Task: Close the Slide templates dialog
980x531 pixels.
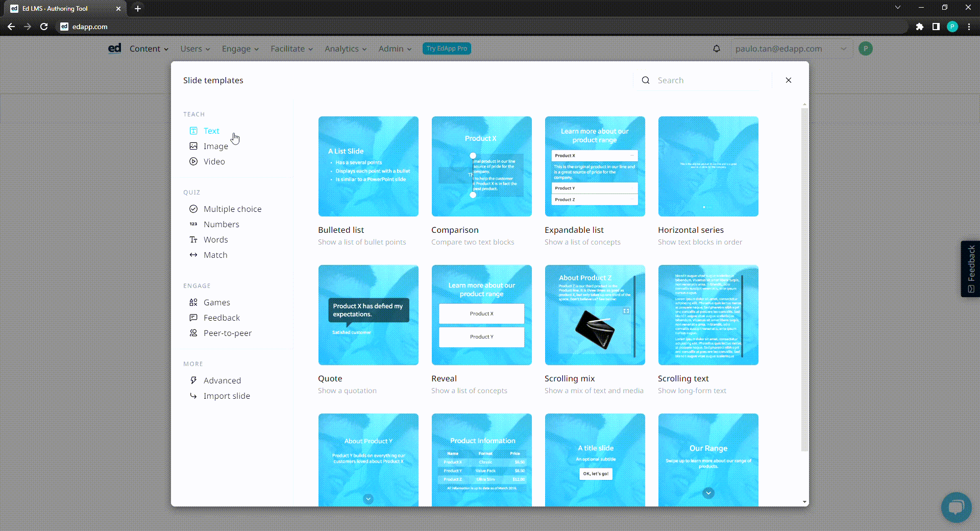Action: coord(789,80)
